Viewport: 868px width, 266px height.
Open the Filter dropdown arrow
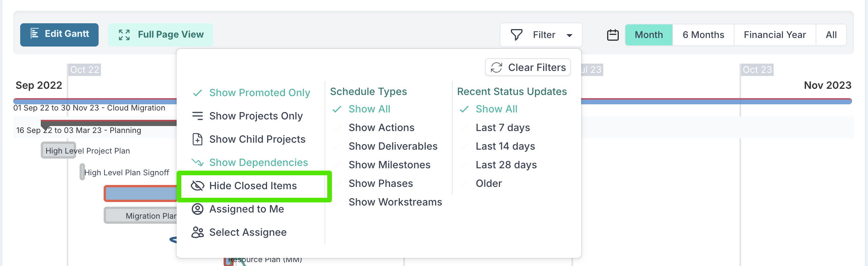coord(569,35)
